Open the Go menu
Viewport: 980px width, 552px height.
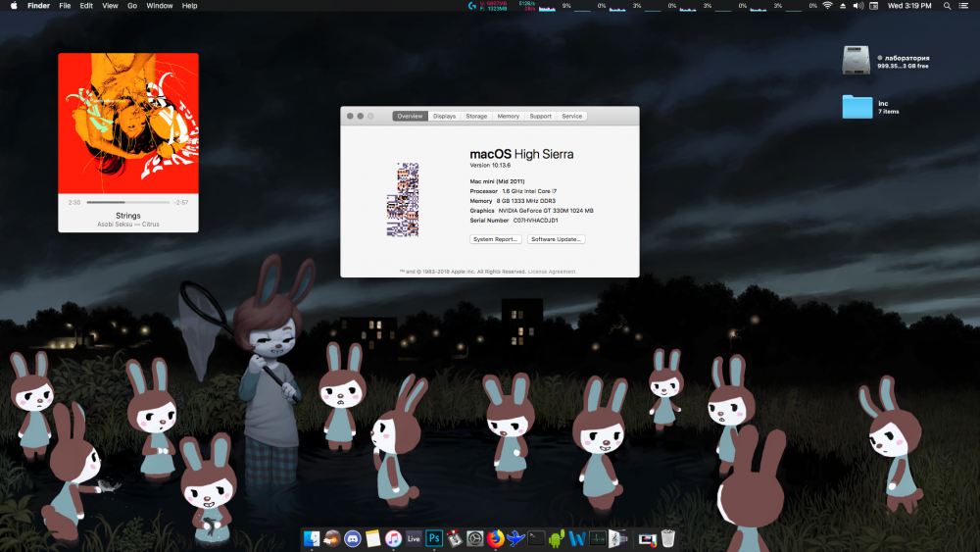[x=132, y=6]
